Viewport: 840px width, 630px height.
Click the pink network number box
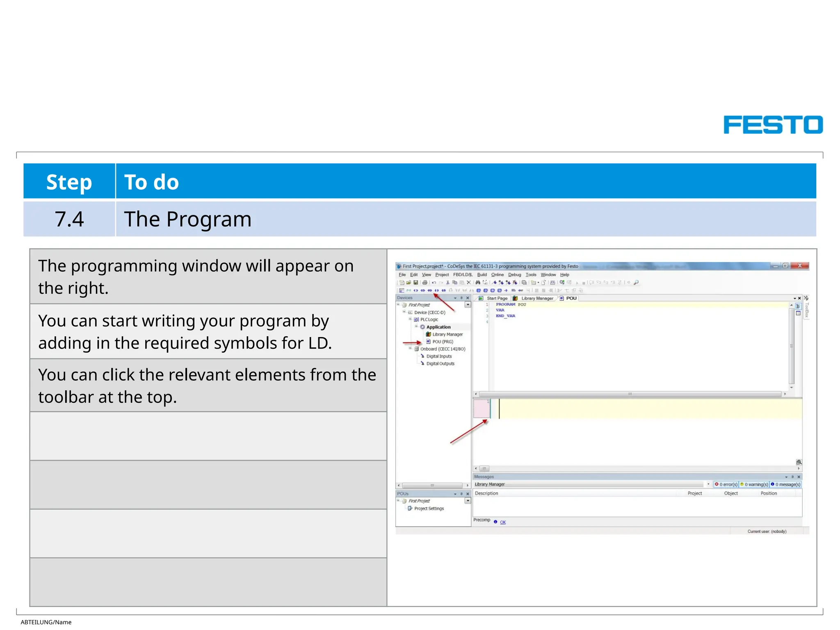point(482,409)
